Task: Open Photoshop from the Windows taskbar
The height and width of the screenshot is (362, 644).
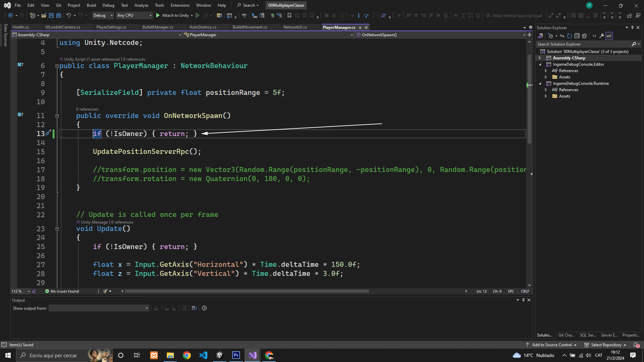Action: pyautogui.click(x=236, y=355)
